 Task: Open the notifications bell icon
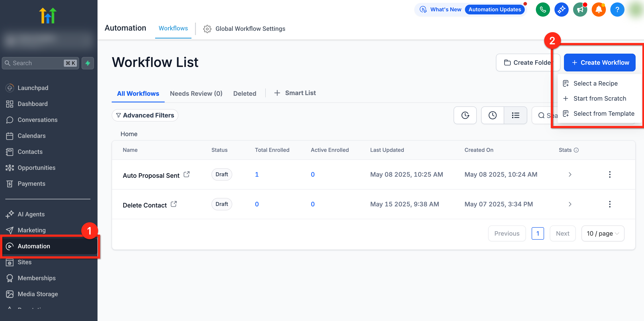pos(599,10)
